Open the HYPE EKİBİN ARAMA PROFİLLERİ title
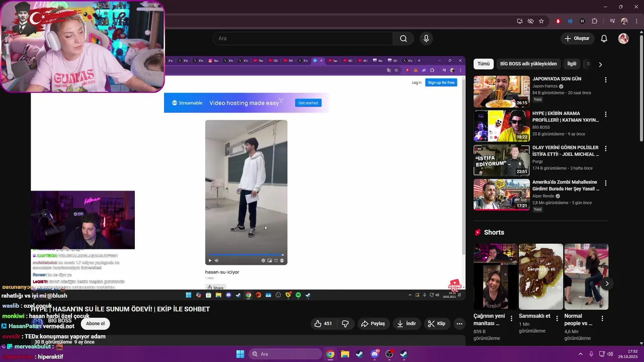The width and height of the screenshot is (644, 362). pos(566,117)
